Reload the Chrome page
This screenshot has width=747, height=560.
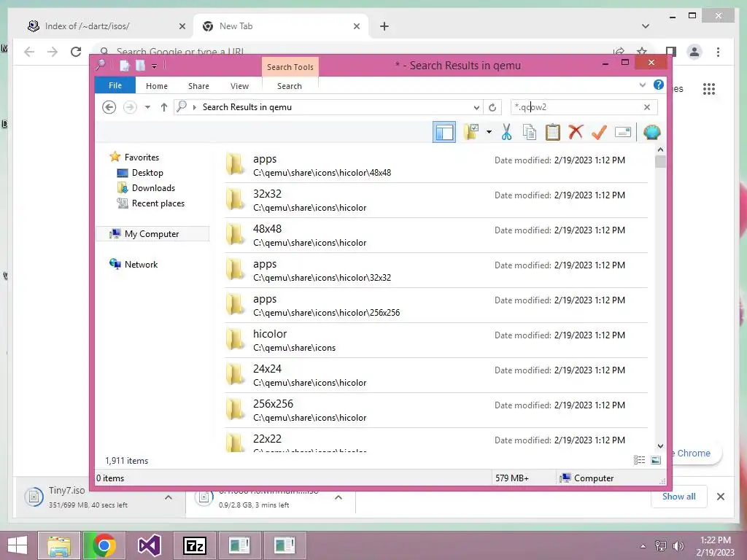pos(76,52)
